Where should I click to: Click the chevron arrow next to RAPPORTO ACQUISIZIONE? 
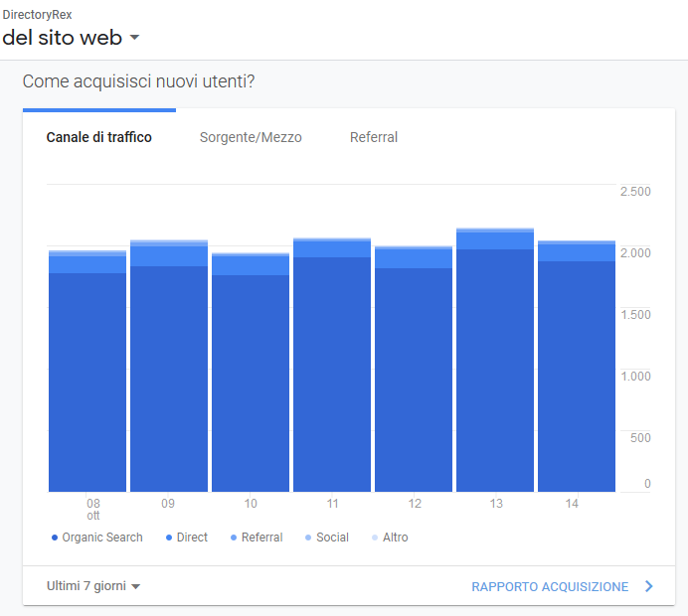(649, 586)
